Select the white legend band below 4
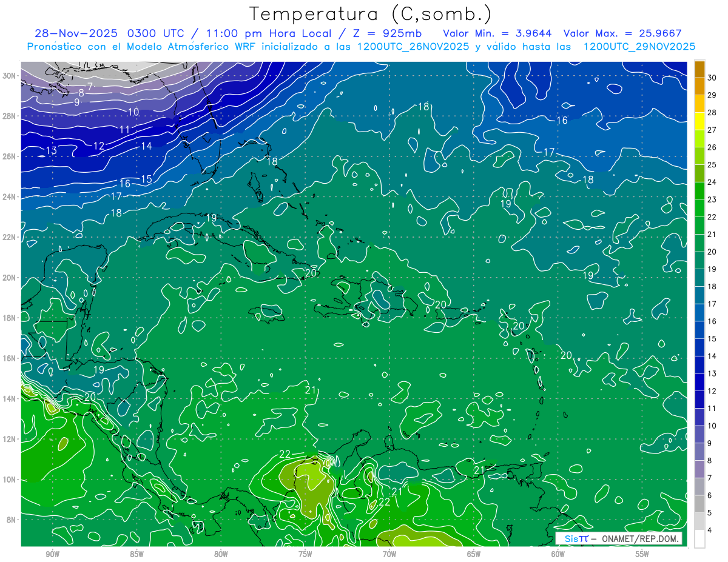 pos(699,539)
